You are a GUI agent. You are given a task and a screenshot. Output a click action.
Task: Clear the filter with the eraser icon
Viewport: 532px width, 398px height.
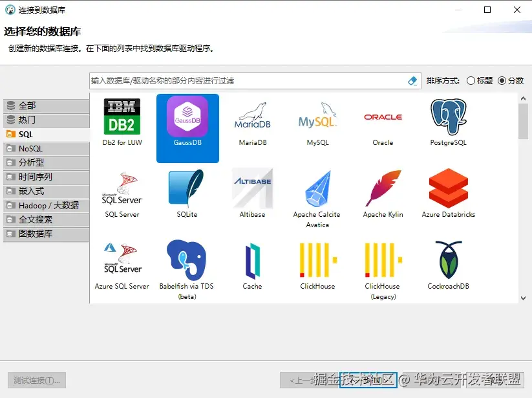[412, 81]
